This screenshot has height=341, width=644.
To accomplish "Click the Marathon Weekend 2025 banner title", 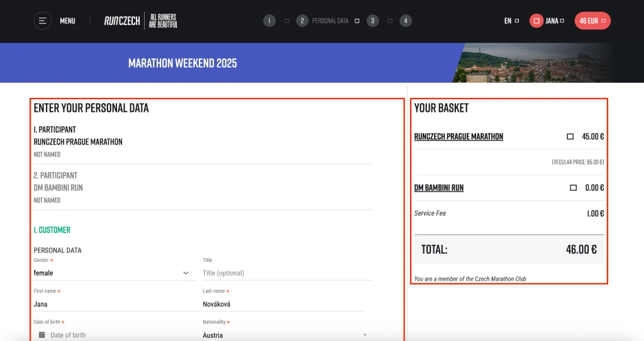I will 183,63.
